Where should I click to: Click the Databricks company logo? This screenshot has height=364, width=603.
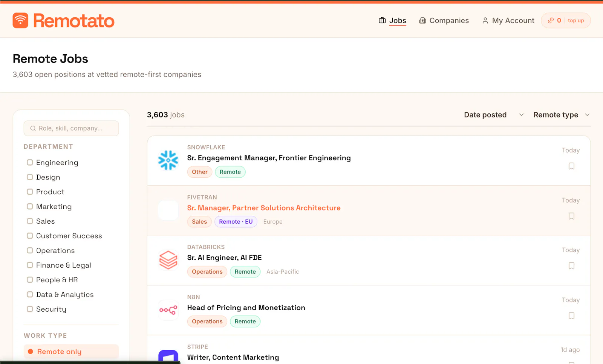[168, 260]
